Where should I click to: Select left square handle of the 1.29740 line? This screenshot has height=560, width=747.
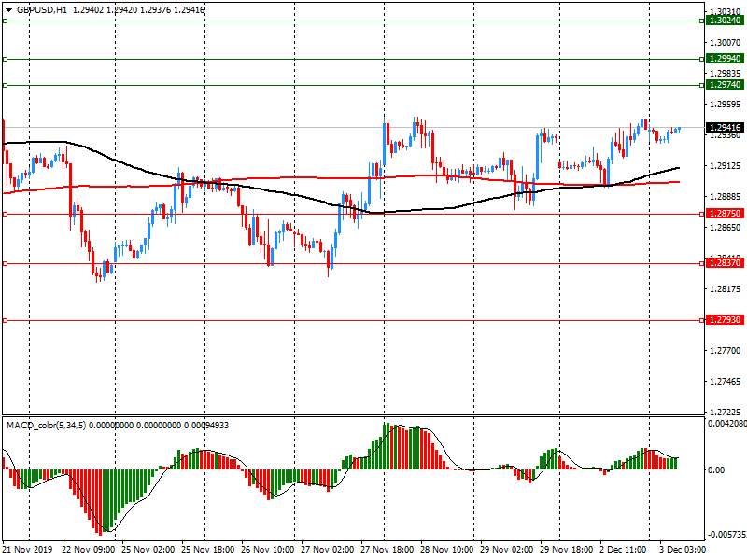coord(5,85)
